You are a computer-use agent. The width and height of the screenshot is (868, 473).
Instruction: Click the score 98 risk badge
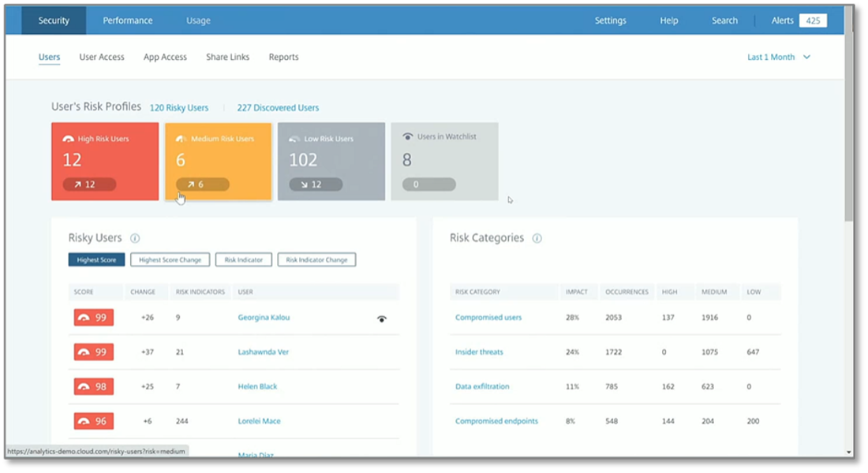(x=94, y=386)
